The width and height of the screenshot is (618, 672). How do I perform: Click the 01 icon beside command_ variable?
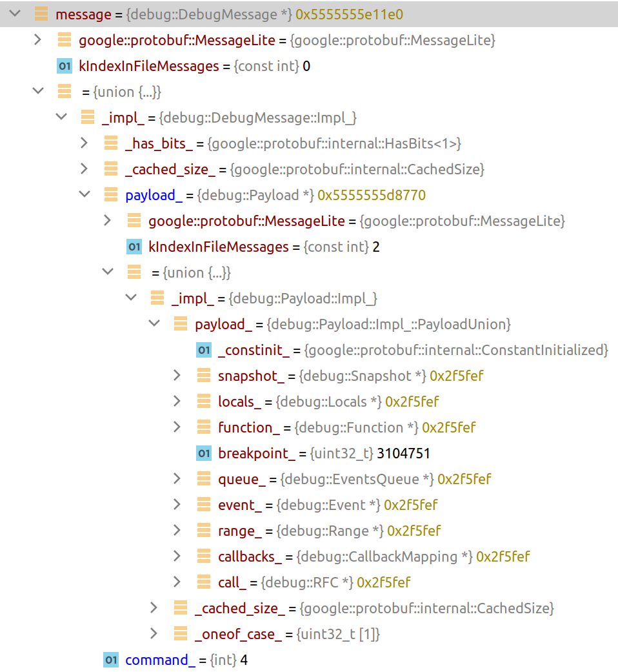coord(111,660)
